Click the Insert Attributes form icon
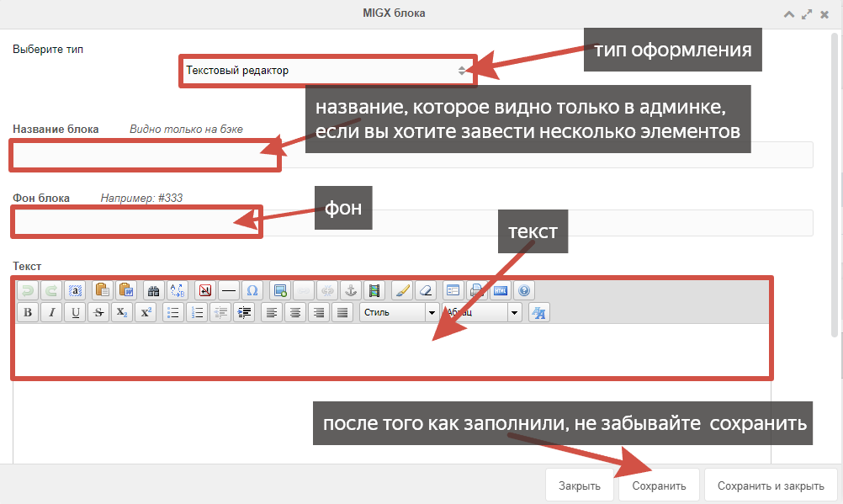This screenshot has height=504, width=843. click(x=453, y=290)
